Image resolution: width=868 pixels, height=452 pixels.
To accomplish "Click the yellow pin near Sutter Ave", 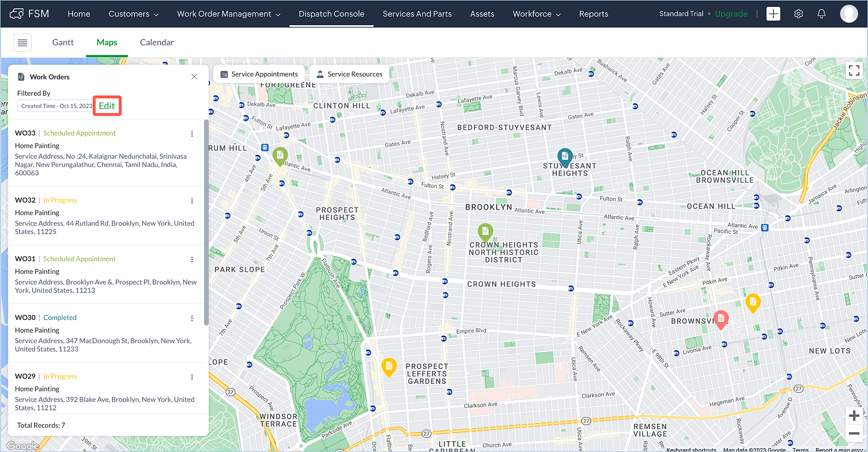I will click(x=753, y=303).
